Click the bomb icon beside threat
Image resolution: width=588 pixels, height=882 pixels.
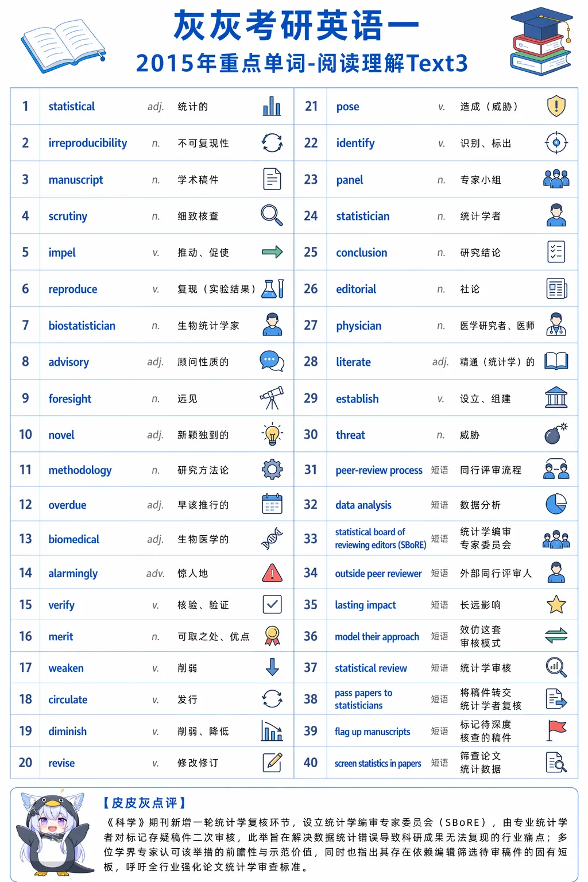point(556,434)
